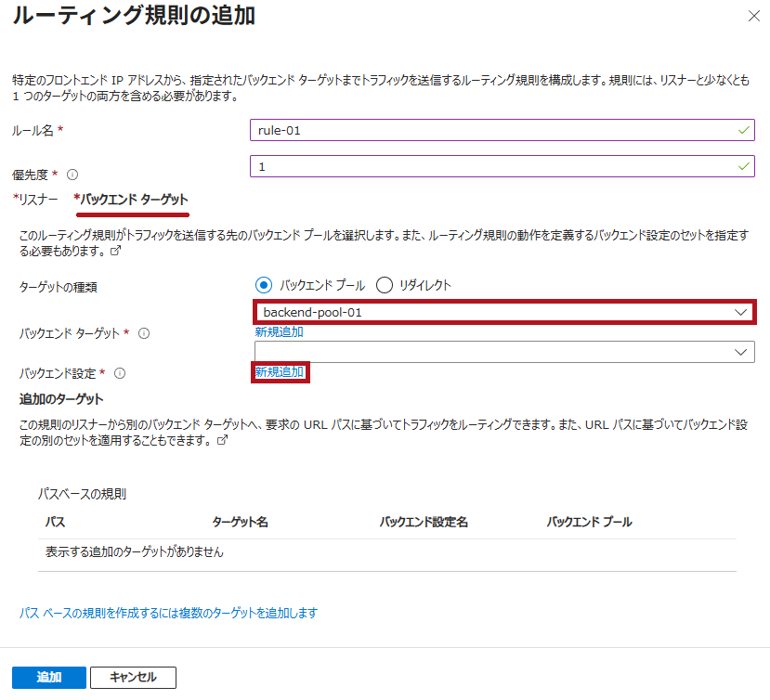
Task: Close the routing rule panel with X
Action: (752, 16)
